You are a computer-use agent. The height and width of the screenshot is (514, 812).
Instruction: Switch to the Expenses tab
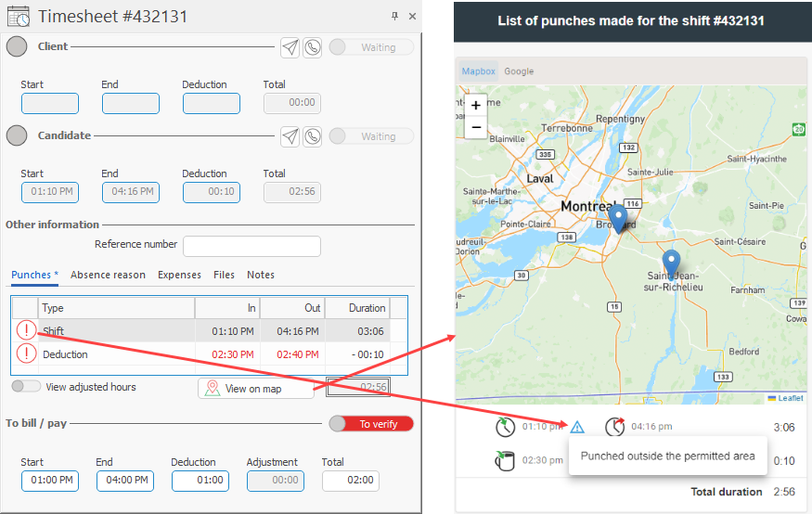[x=179, y=275]
